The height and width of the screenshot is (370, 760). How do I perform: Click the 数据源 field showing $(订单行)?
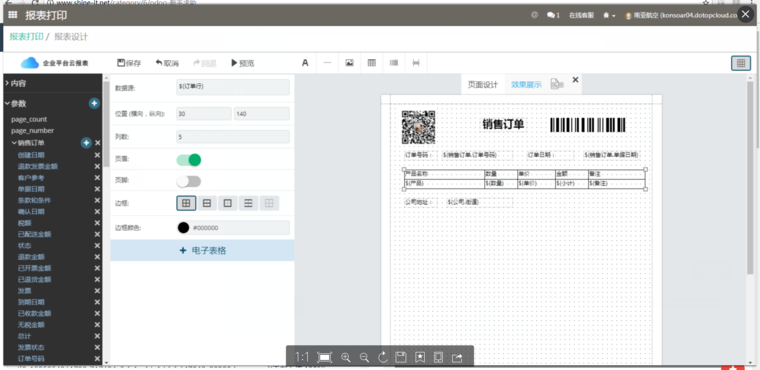coord(233,87)
